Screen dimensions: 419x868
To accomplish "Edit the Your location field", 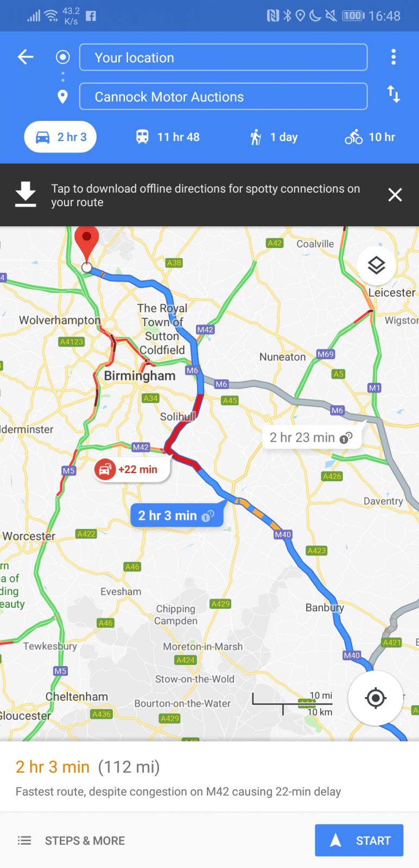I will (223, 58).
